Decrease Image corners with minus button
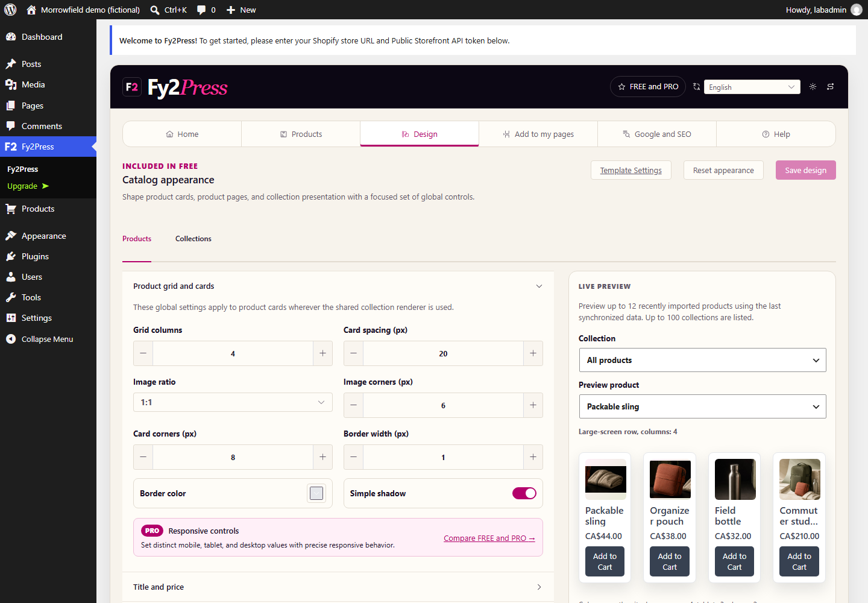 click(353, 405)
